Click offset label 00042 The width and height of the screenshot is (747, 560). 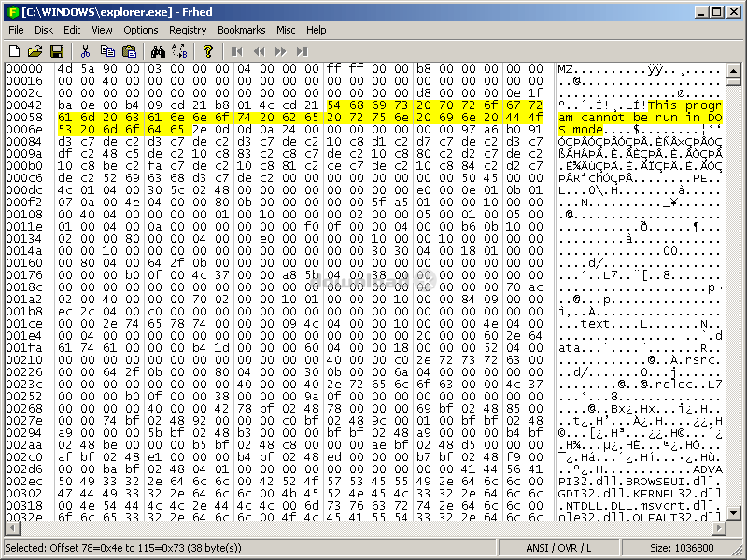pos(24,105)
